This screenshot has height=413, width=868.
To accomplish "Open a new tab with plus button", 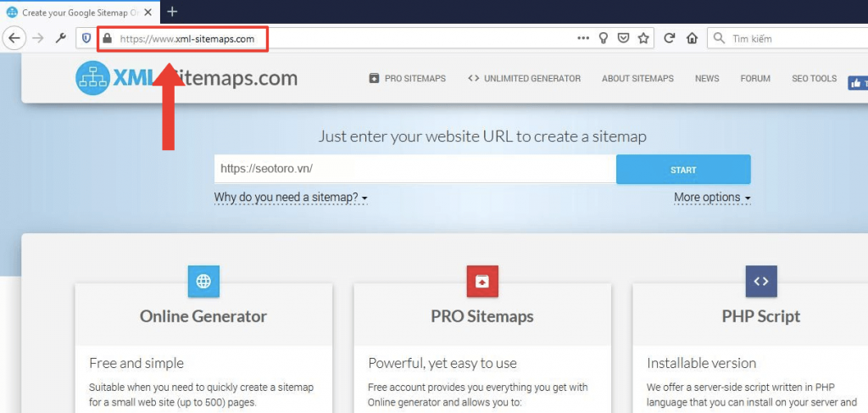I will [x=172, y=11].
